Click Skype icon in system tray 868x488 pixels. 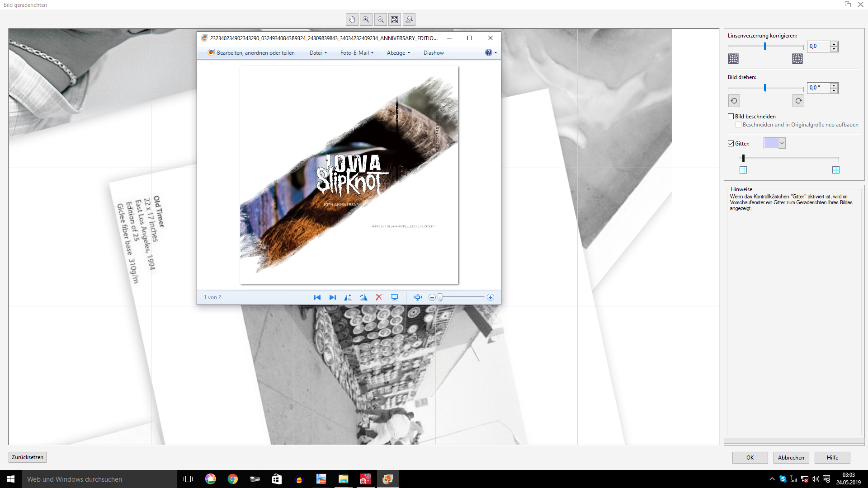[783, 479]
